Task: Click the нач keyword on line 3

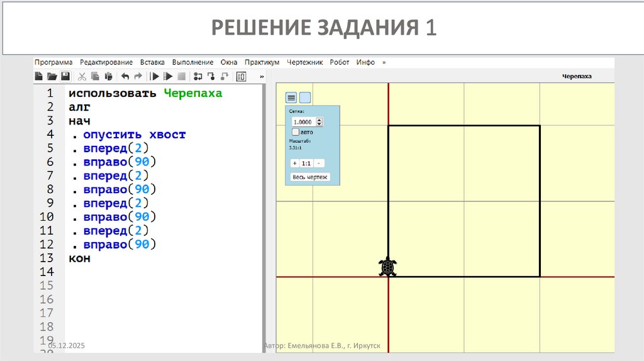Action: (x=79, y=121)
